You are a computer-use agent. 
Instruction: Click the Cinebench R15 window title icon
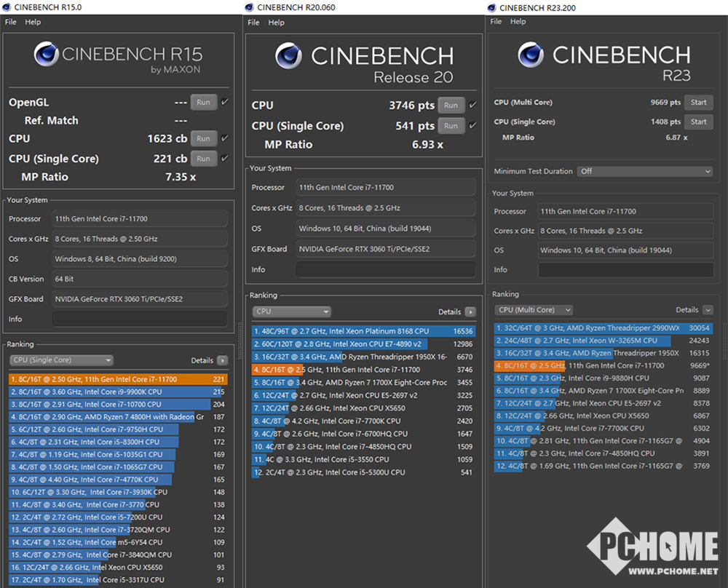coord(7,7)
